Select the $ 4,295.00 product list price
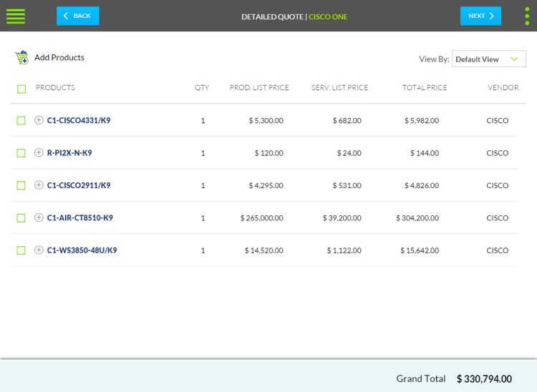Viewport: 537px width, 392px height. [x=266, y=185]
